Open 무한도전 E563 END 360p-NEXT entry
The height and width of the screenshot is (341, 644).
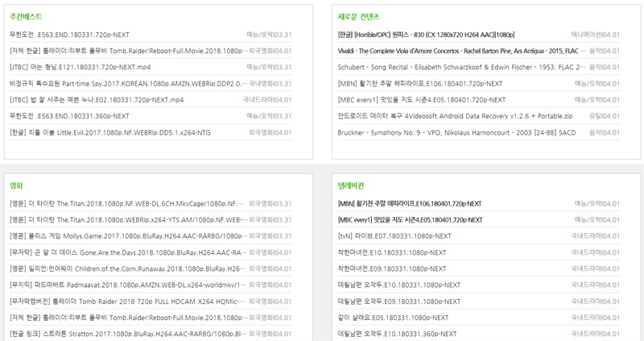coord(69,116)
